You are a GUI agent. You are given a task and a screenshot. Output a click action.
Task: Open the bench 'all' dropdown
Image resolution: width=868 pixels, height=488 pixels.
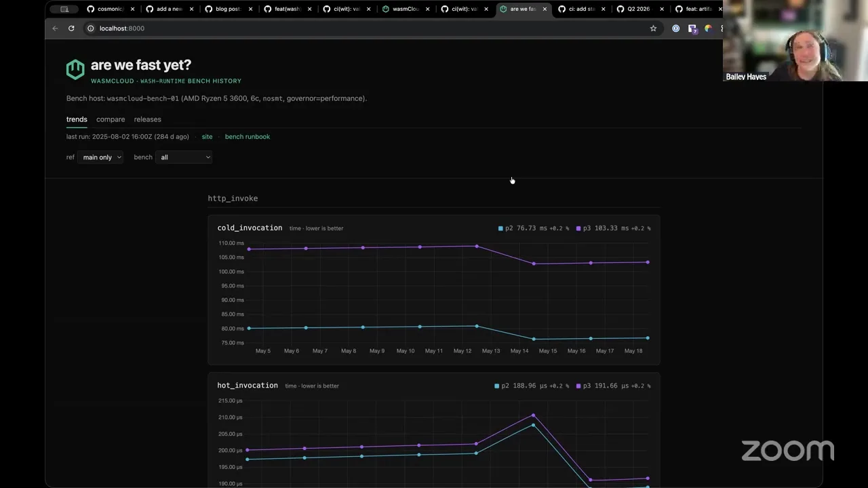click(184, 157)
